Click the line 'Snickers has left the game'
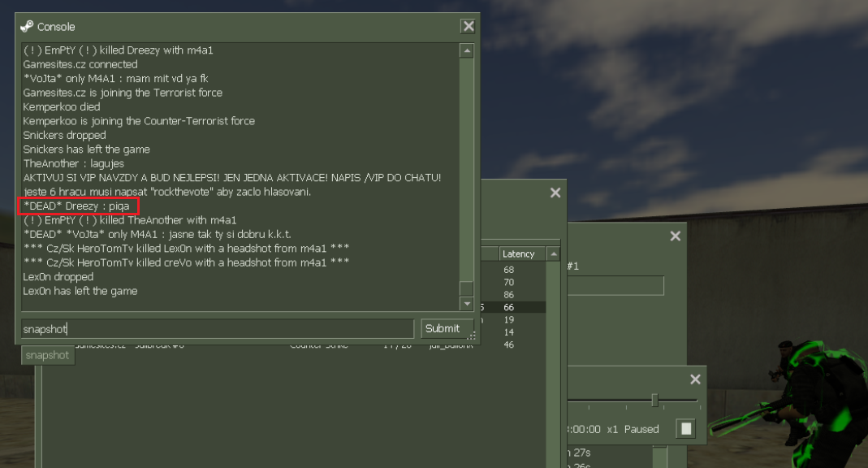The width and height of the screenshot is (868, 468). 86,149
